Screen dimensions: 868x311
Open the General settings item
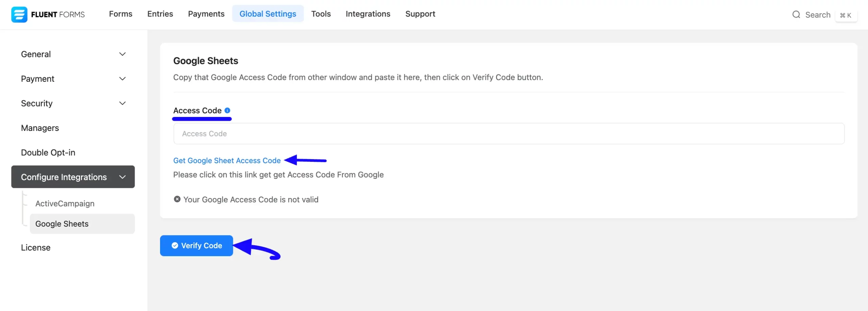pyautogui.click(x=73, y=54)
